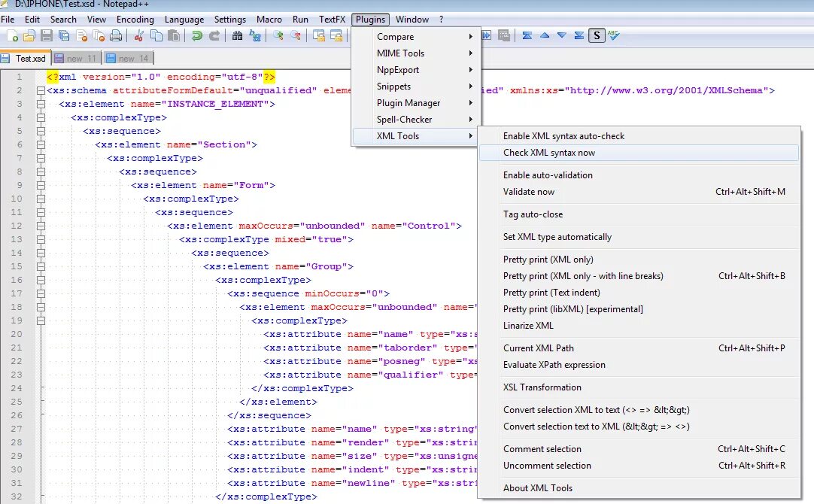Image resolution: width=814 pixels, height=504 pixels.
Task: Click the Open file folder icon
Action: [29, 36]
